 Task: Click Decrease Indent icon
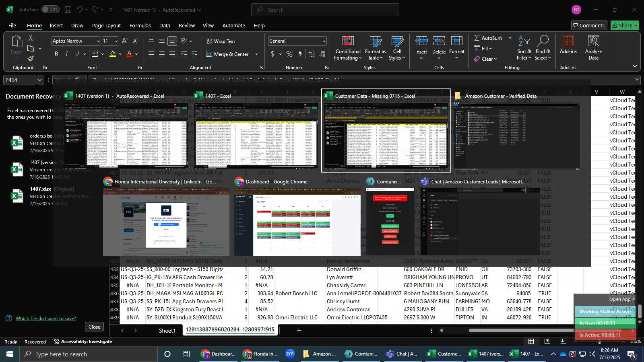[184, 54]
